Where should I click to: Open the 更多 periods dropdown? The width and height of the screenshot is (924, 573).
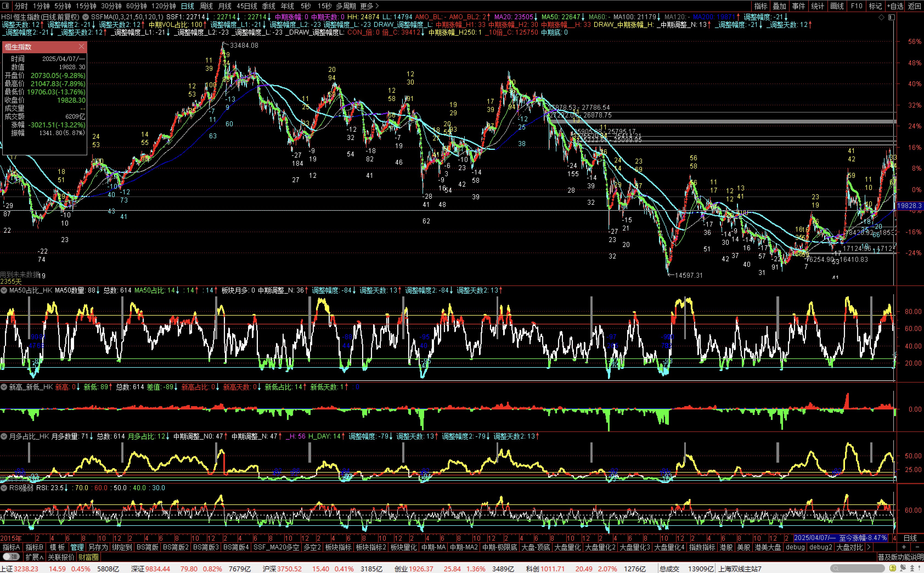[x=369, y=6]
